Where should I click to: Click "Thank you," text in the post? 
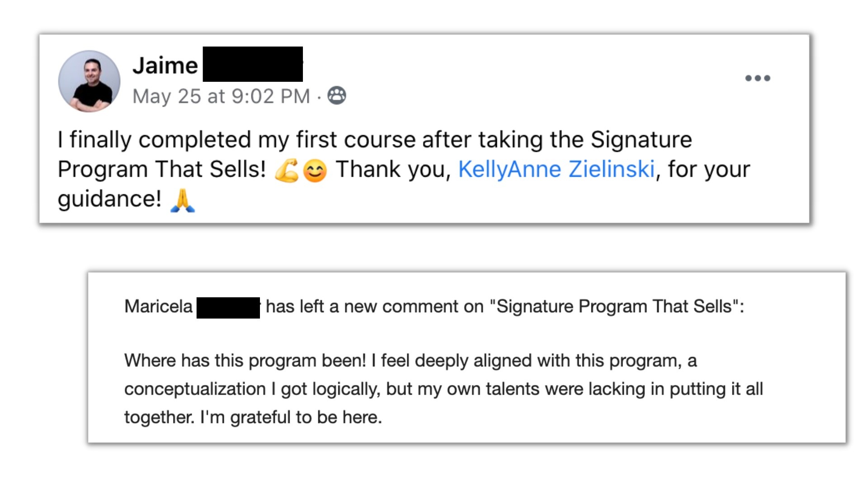point(393,169)
